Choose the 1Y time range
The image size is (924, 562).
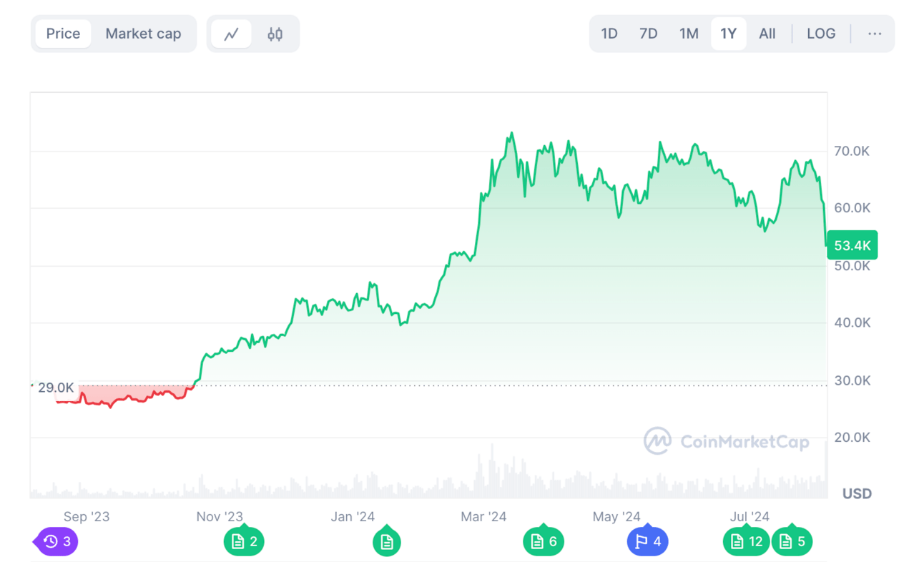[x=728, y=34]
